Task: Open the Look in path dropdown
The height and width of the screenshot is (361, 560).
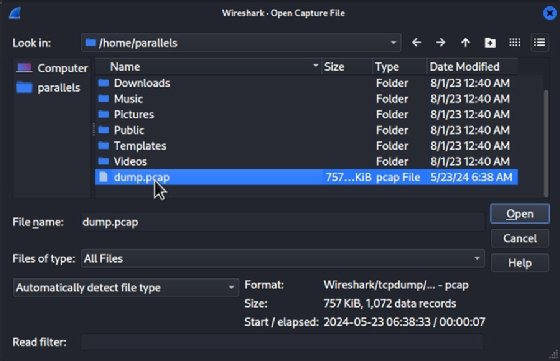Action: tap(241, 43)
